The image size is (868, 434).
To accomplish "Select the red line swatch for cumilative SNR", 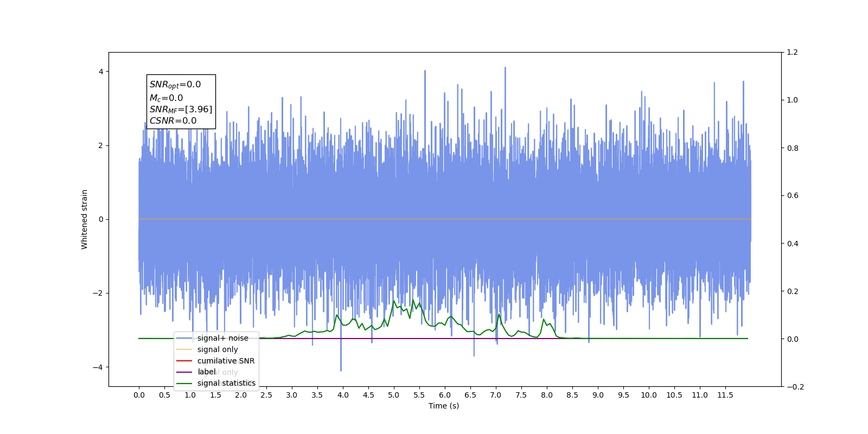I will click(x=184, y=361).
